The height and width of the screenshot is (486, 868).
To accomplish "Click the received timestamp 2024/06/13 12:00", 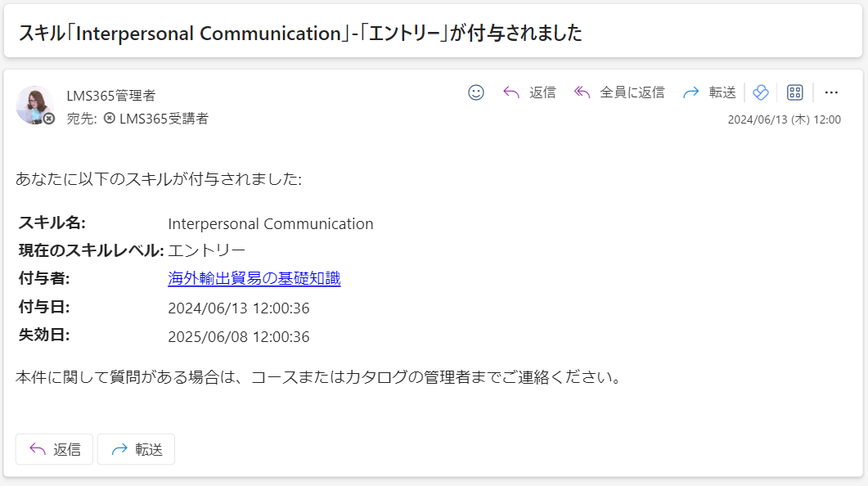I will (784, 119).
